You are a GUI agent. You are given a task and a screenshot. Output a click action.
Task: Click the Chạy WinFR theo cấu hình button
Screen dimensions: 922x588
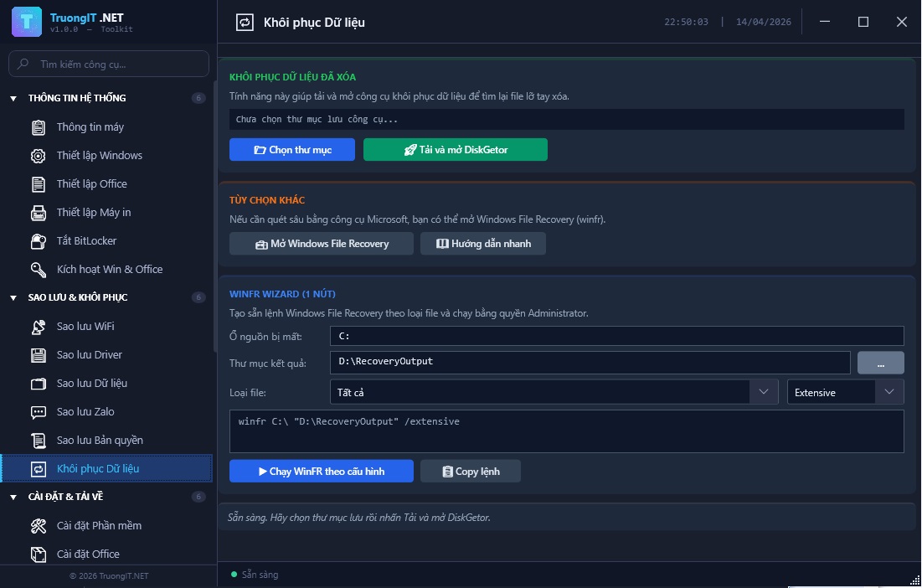pos(322,472)
